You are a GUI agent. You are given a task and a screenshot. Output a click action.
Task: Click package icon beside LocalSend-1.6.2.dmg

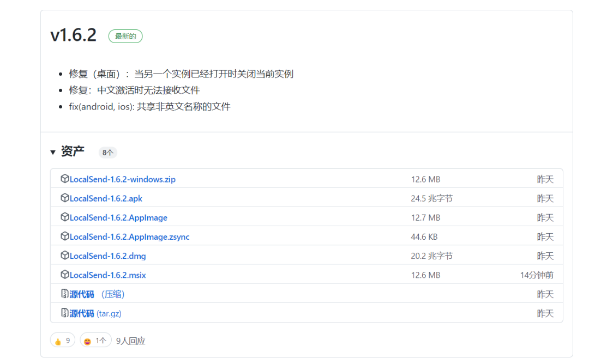[x=65, y=255]
